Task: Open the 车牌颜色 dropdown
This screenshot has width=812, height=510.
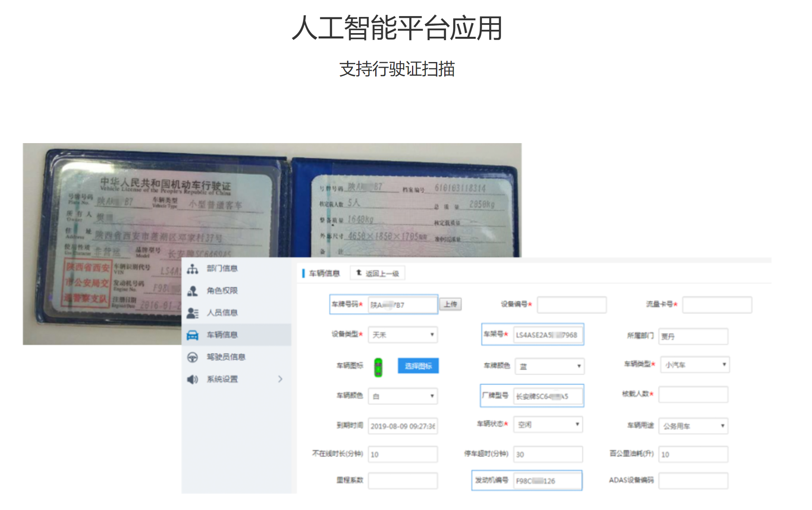Action: point(549,366)
